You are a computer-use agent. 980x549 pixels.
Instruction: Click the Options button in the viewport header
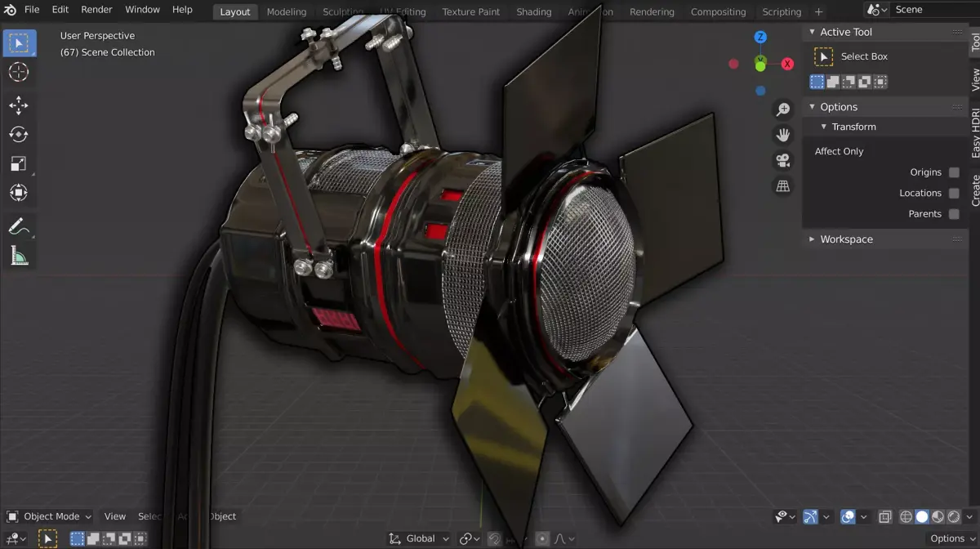point(947,538)
